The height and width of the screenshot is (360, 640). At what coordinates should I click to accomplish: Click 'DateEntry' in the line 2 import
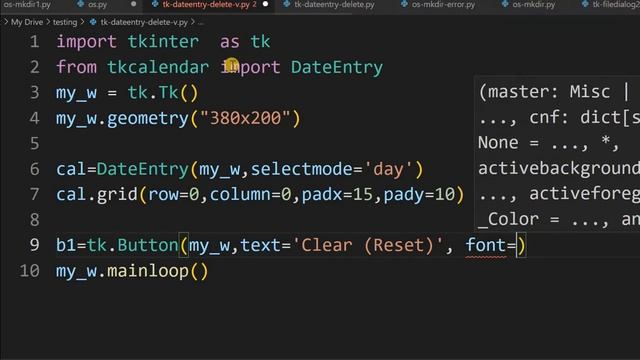[337, 67]
